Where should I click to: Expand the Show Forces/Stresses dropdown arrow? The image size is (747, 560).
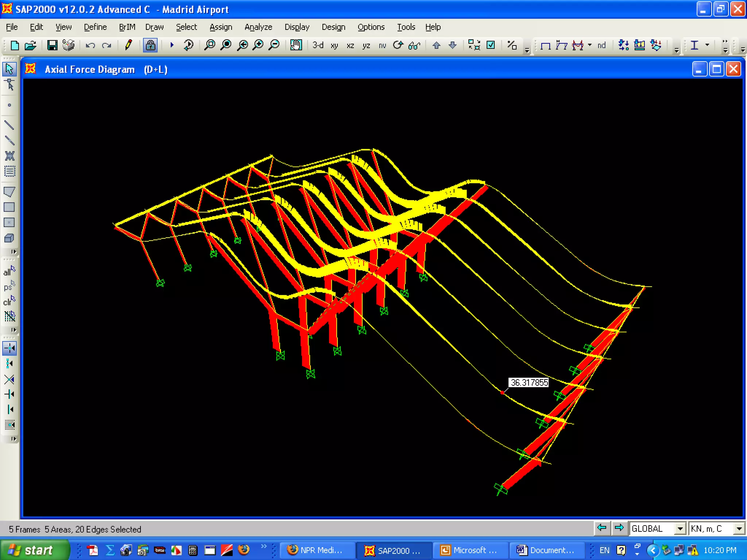(590, 45)
